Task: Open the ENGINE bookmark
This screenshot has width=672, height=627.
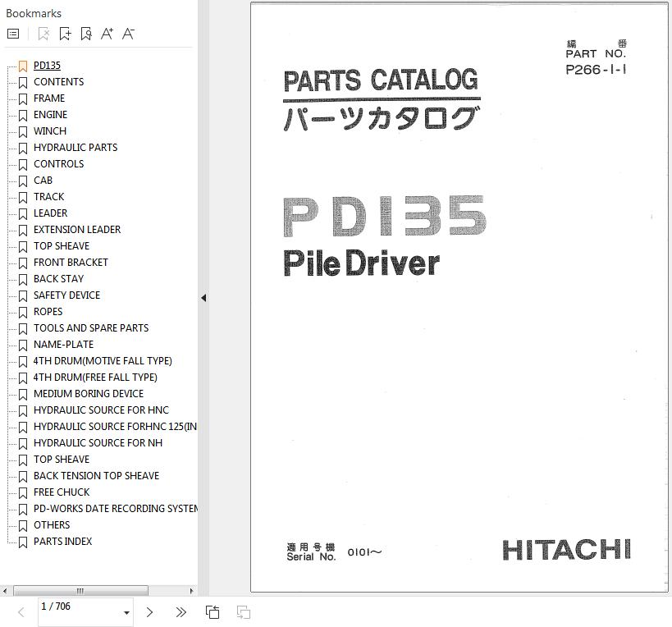Action: pyautogui.click(x=51, y=115)
